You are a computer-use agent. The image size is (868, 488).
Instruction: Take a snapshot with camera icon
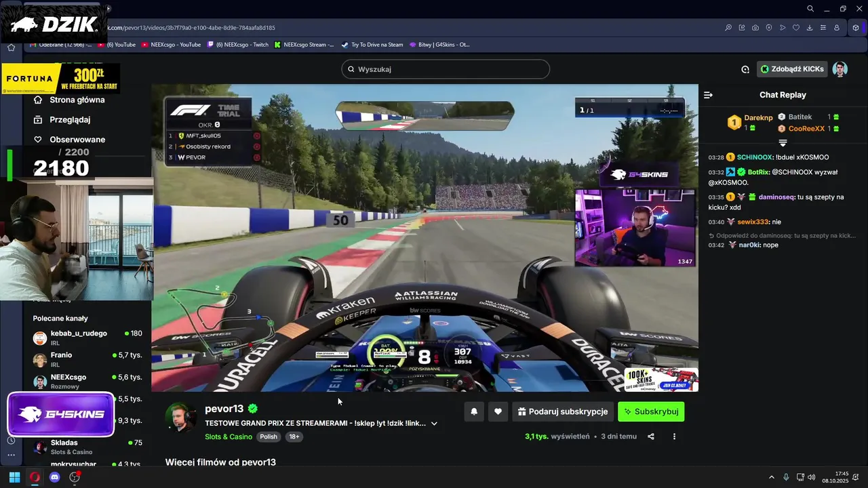tap(755, 28)
